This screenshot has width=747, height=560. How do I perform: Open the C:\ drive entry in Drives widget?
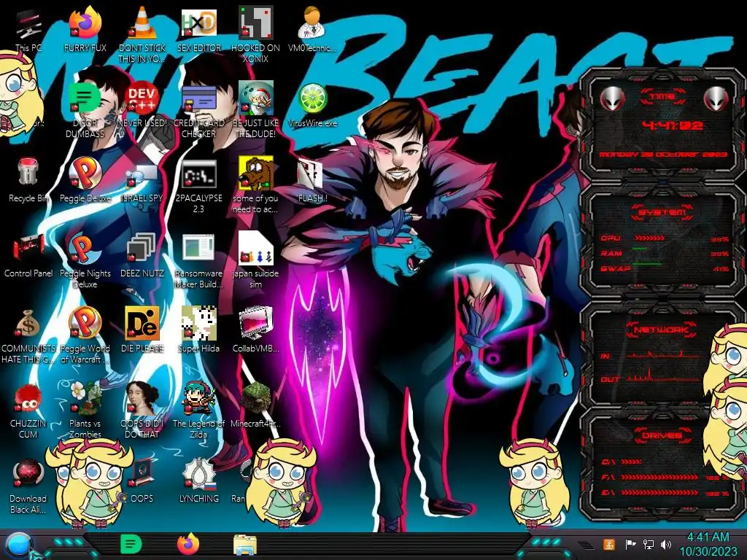point(622,462)
